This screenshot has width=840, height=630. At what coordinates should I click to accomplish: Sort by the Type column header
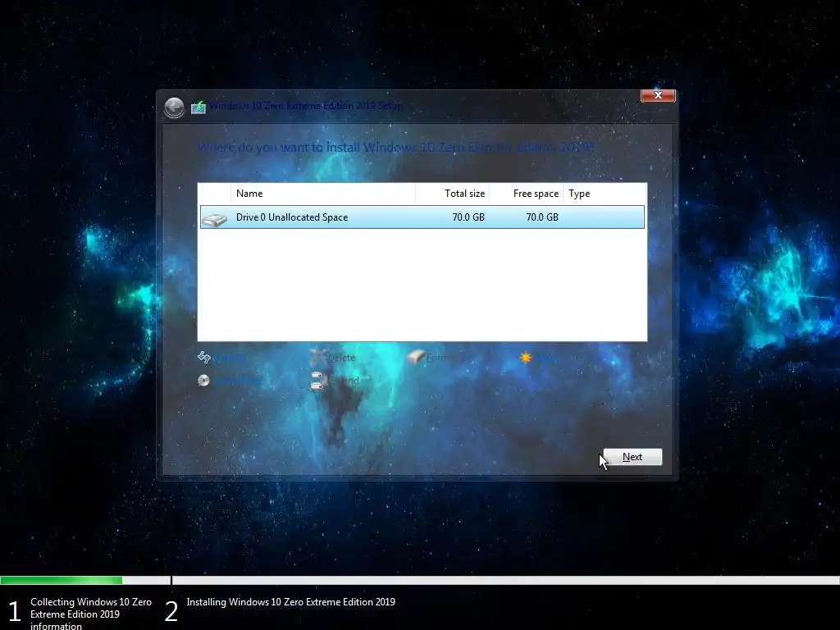click(605, 194)
